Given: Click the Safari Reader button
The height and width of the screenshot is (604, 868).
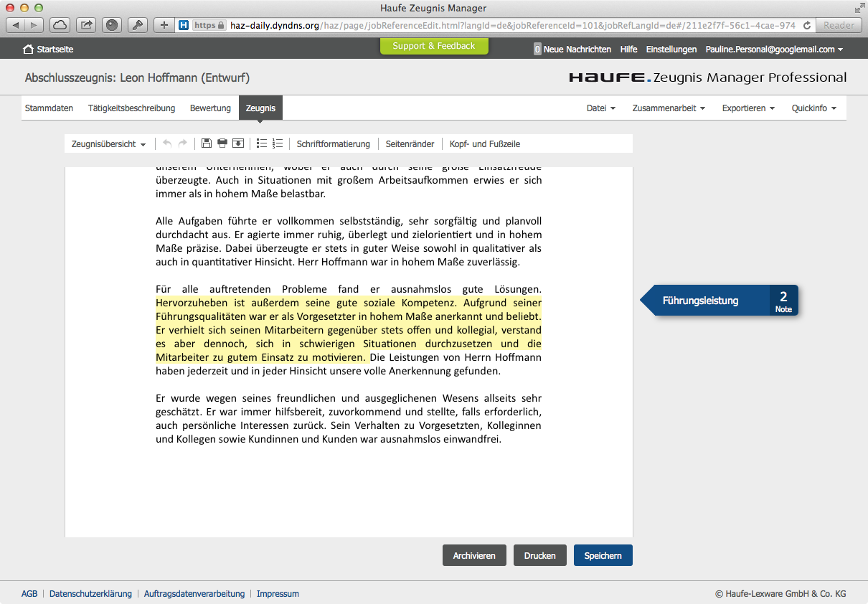Looking at the screenshot, I should point(839,25).
